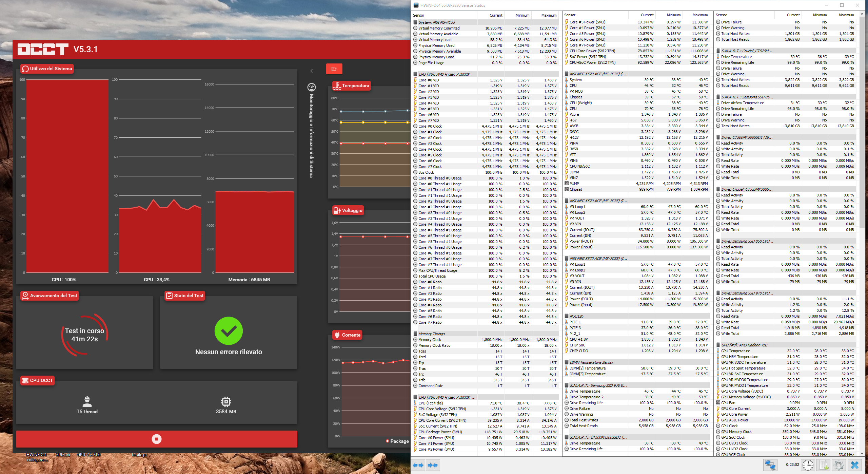Click the CPU : 100% usage bar
The height and width of the screenshot is (474, 868).
pyautogui.click(x=67, y=176)
